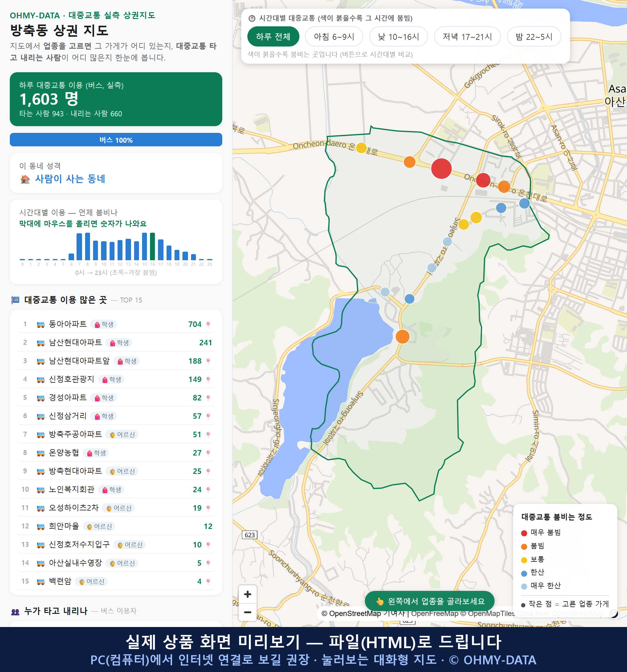Click the 704 count in the 동아아파트 row
The width and height of the screenshot is (627, 672).
click(x=195, y=324)
